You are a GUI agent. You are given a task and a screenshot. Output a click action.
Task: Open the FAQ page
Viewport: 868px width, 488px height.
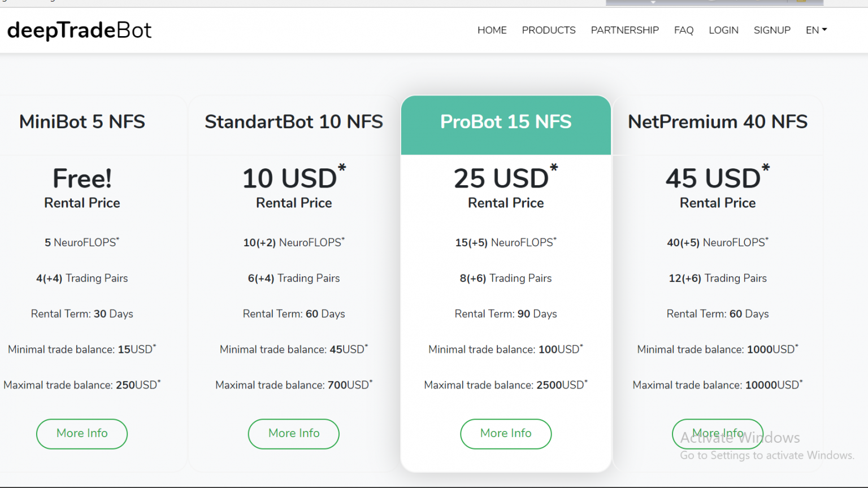pos(683,30)
